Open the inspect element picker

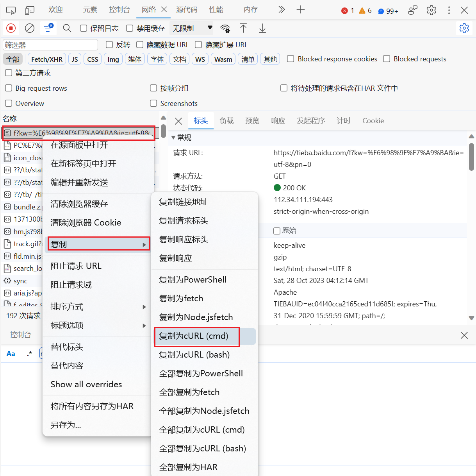(x=11, y=10)
